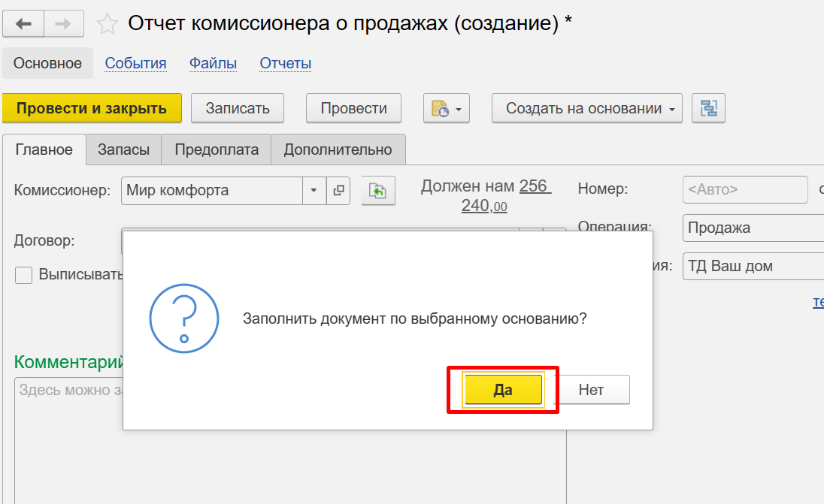The height and width of the screenshot is (504, 824).
Task: Toggle the Выписывать checkbox
Action: click(24, 275)
